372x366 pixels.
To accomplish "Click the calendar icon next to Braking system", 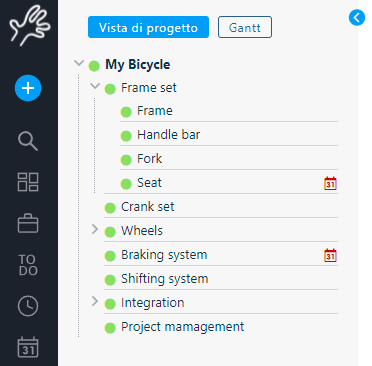I will tap(330, 255).
